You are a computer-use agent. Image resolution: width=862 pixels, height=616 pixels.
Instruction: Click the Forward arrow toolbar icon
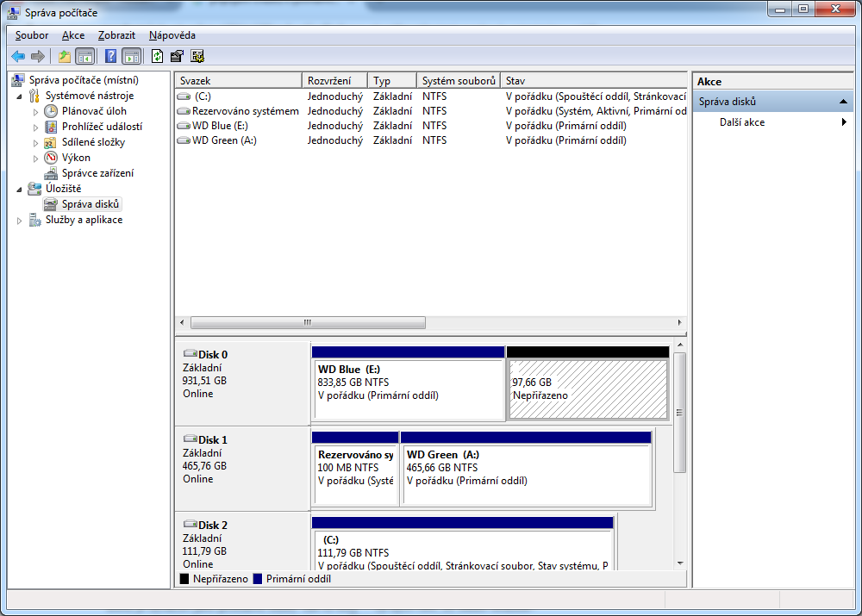click(37, 56)
